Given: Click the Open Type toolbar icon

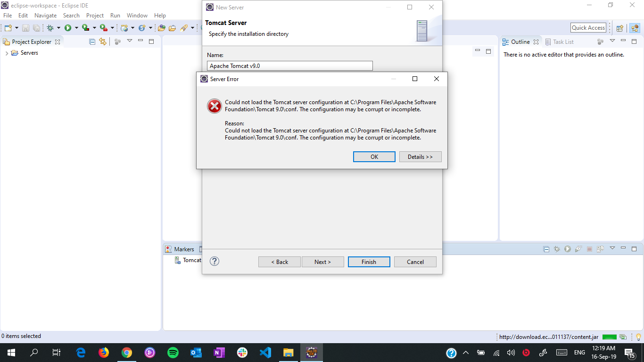Looking at the screenshot, I should (162, 28).
